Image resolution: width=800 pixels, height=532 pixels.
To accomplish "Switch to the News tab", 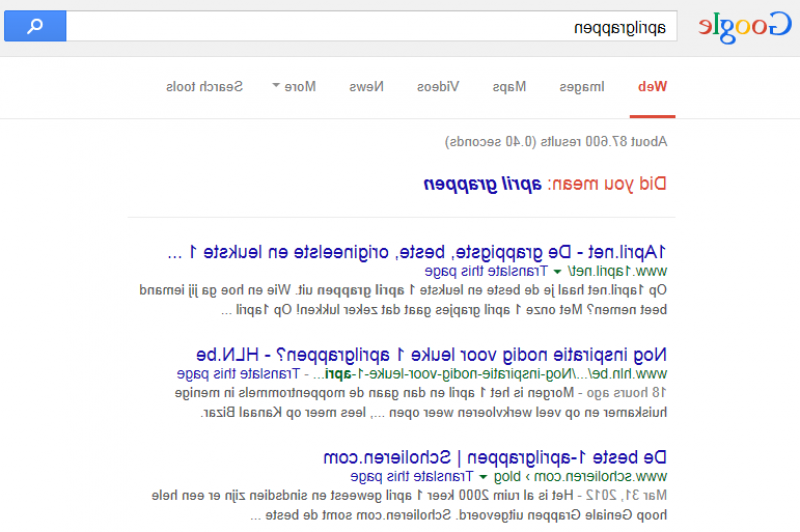I will pyautogui.click(x=365, y=87).
